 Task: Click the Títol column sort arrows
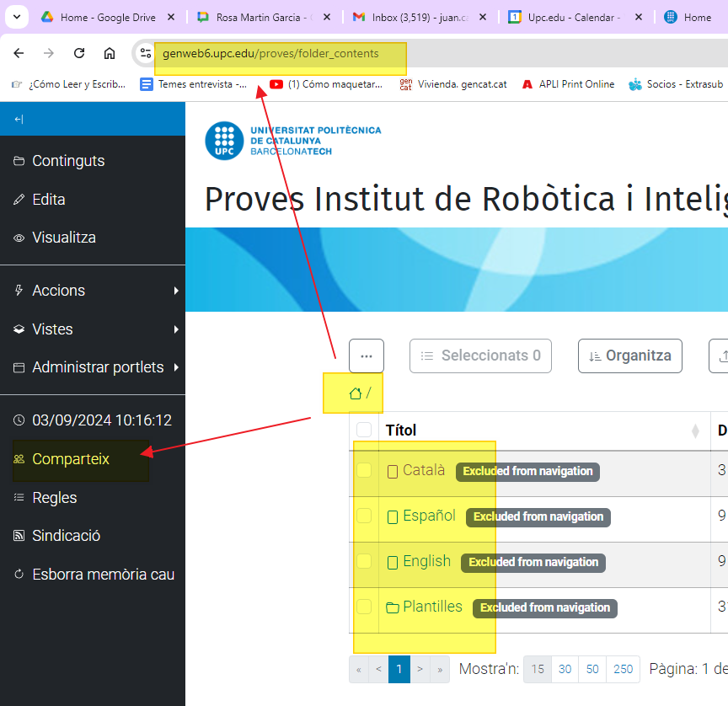tap(695, 431)
